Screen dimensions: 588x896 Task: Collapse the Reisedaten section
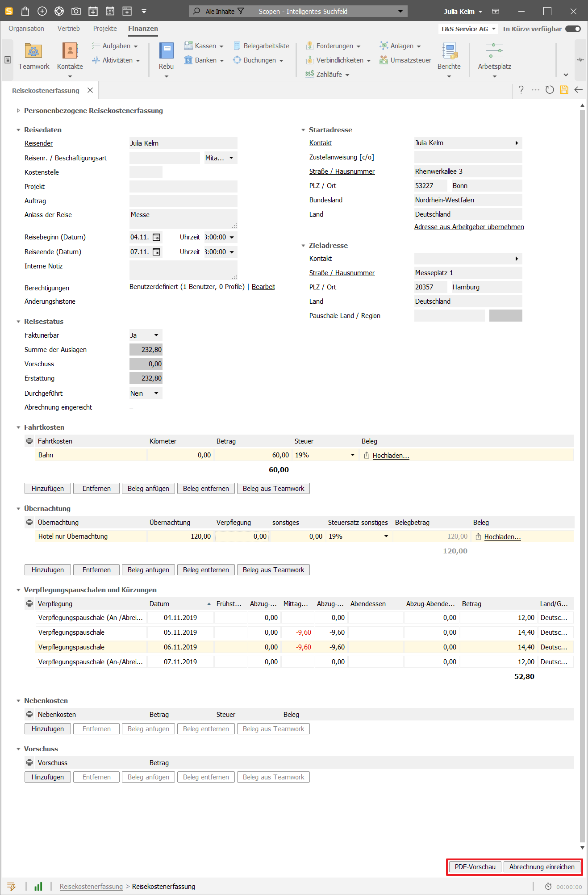[18, 130]
